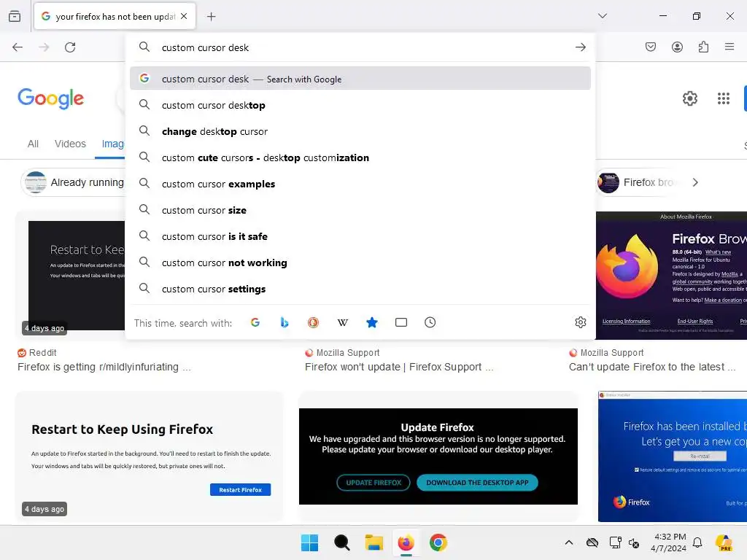Search this time with Wikipedia icon

343,322
